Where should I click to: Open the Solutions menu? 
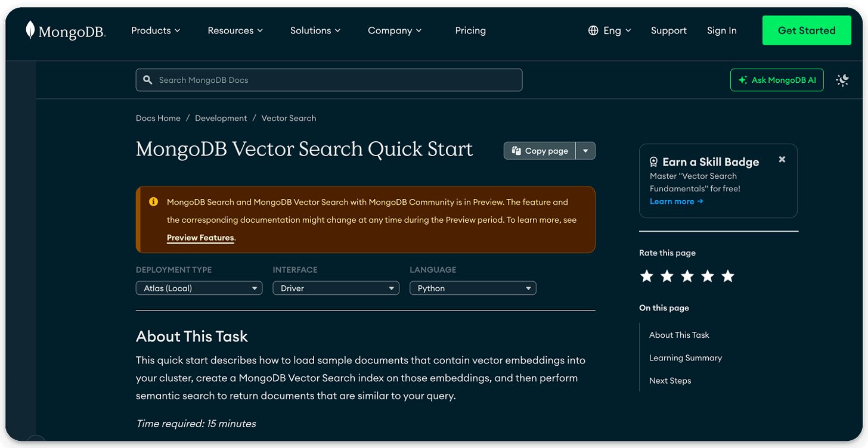(x=315, y=30)
